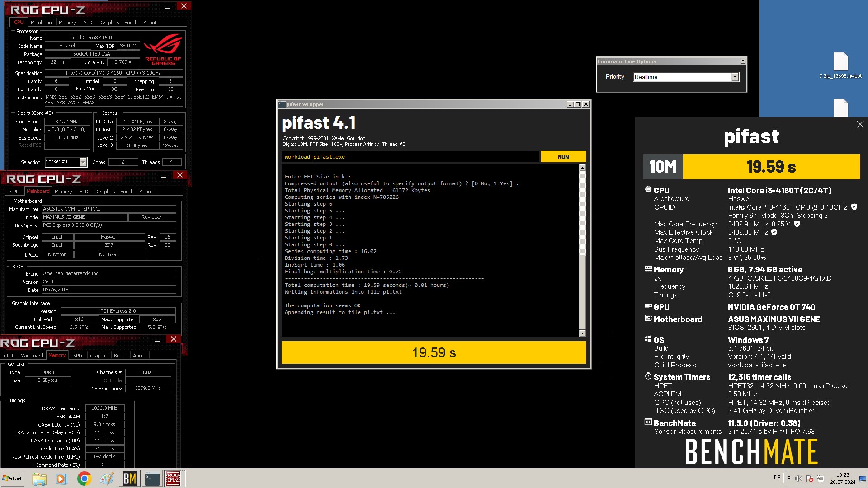Select the 7-Zip_13695.hwbot desktop file
This screenshot has width=868, height=488.
[x=840, y=66]
